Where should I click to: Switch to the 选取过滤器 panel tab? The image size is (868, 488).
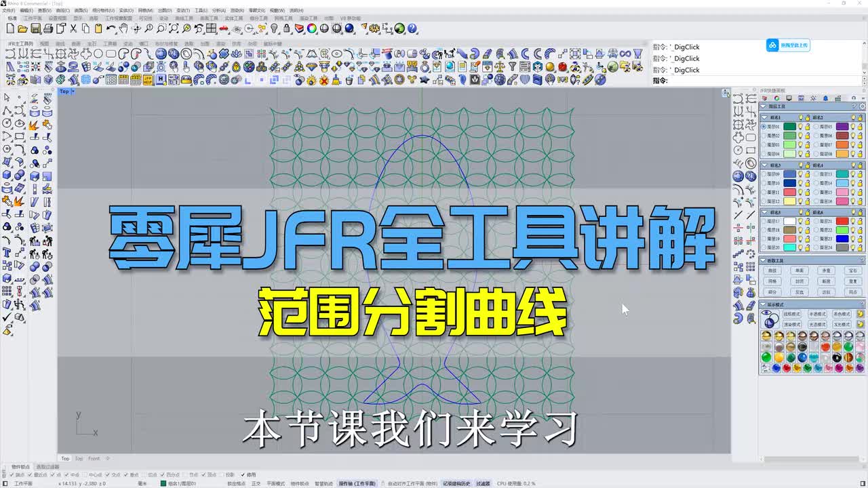(47, 466)
